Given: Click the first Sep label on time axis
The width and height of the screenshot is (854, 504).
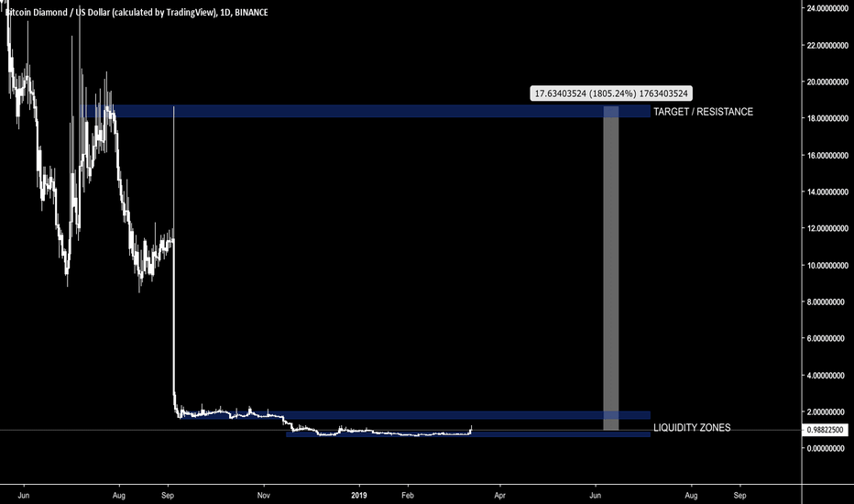Looking at the screenshot, I should pos(168,495).
